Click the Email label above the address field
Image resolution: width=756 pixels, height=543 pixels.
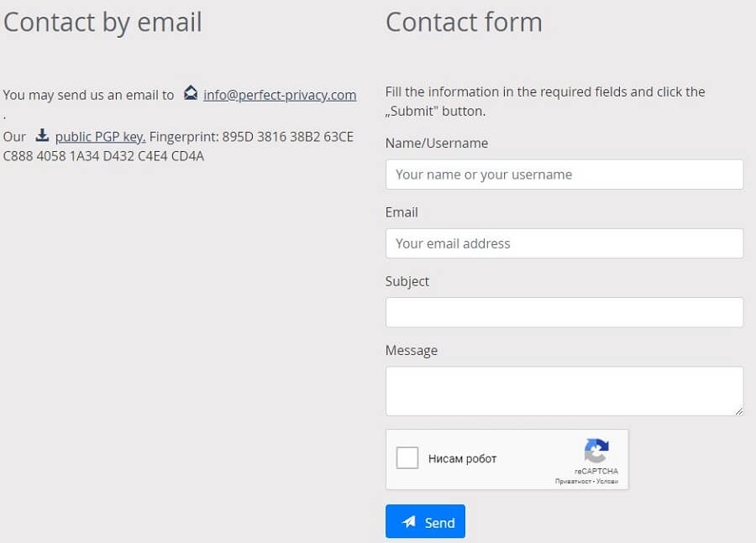pos(402,212)
